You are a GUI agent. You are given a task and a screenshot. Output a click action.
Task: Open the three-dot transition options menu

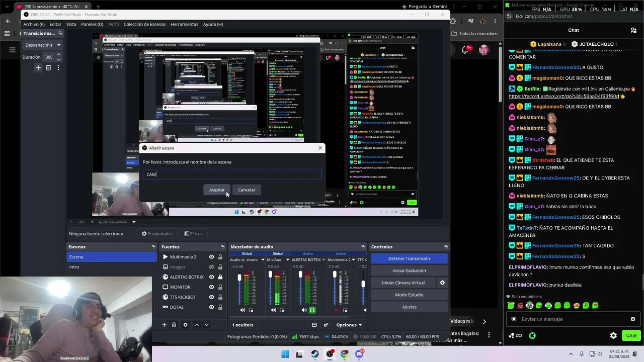click(x=58, y=67)
